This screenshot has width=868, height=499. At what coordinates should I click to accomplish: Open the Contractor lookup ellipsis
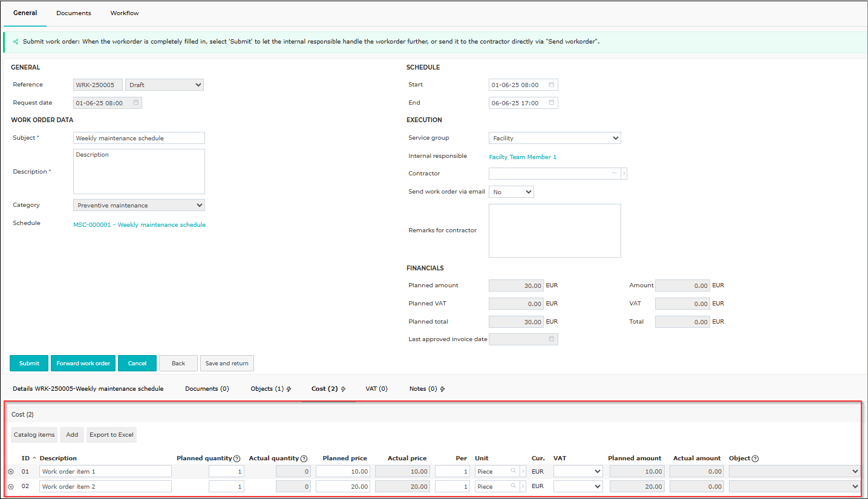(614, 174)
